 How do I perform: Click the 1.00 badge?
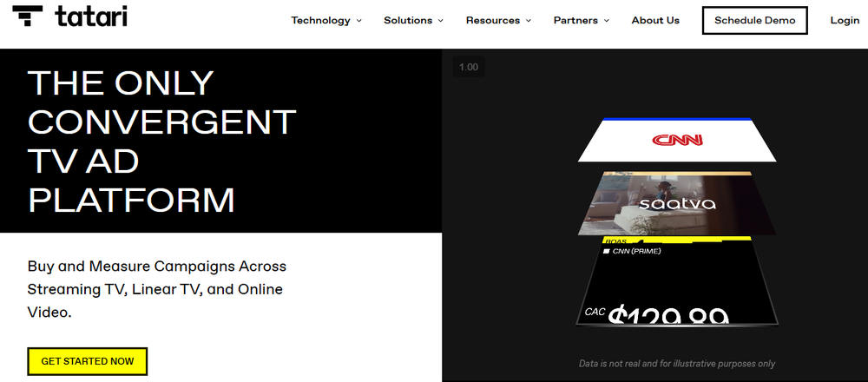pyautogui.click(x=469, y=67)
